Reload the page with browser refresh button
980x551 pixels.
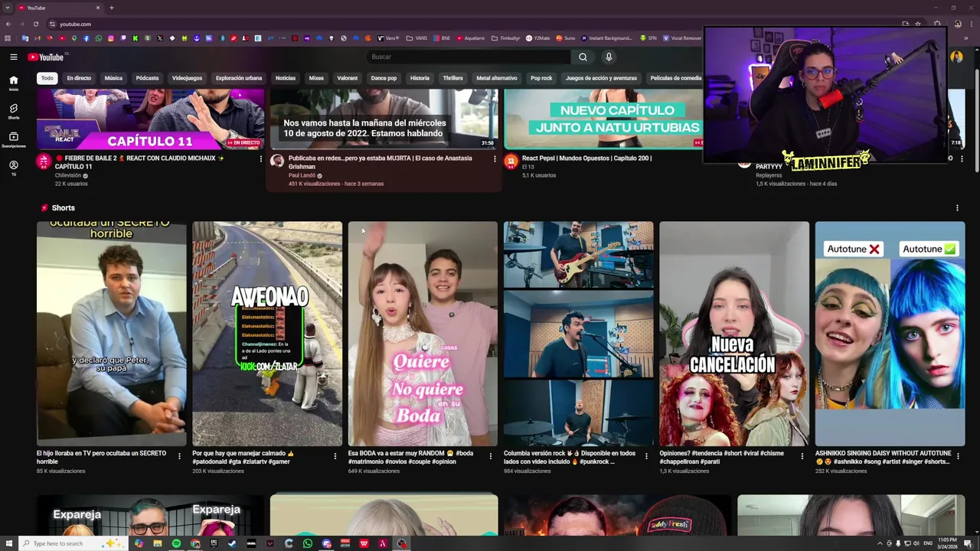click(35, 24)
